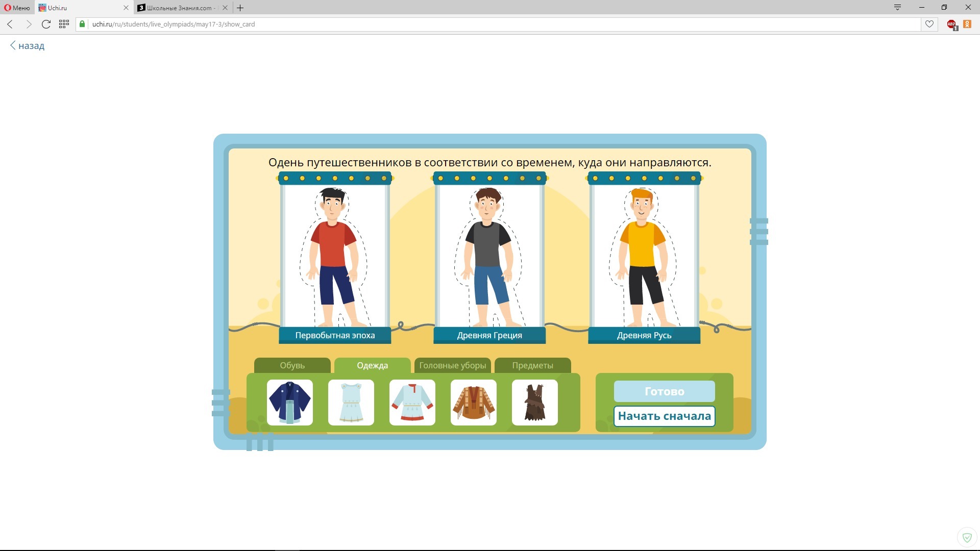
Task: Switch to the Предметы tab
Action: click(532, 365)
